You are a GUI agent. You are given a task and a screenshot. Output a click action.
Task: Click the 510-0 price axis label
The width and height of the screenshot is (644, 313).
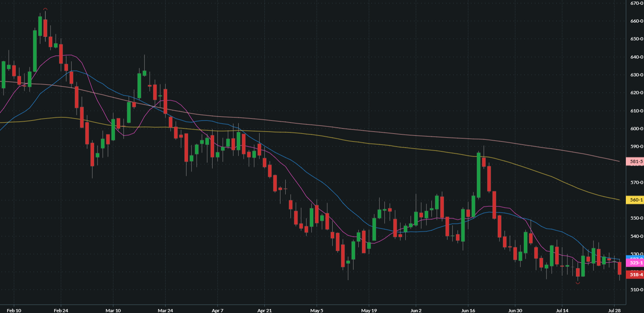[x=636, y=290]
